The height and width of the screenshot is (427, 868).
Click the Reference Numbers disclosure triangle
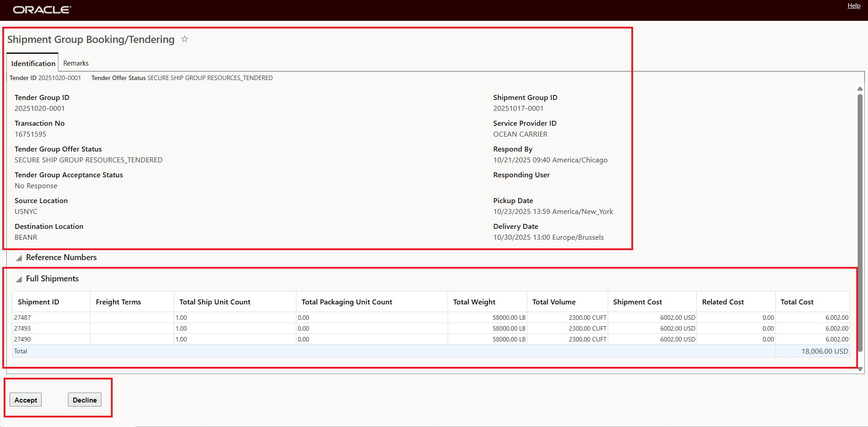click(x=19, y=257)
